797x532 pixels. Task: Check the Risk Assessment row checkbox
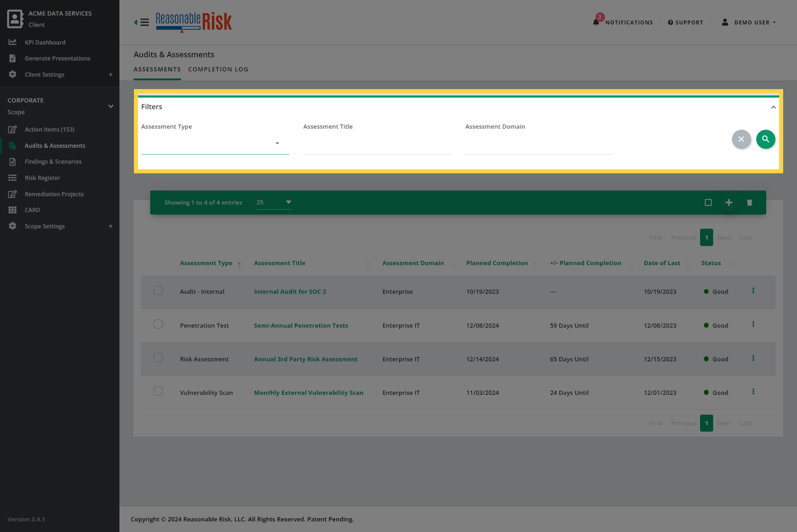coord(158,358)
